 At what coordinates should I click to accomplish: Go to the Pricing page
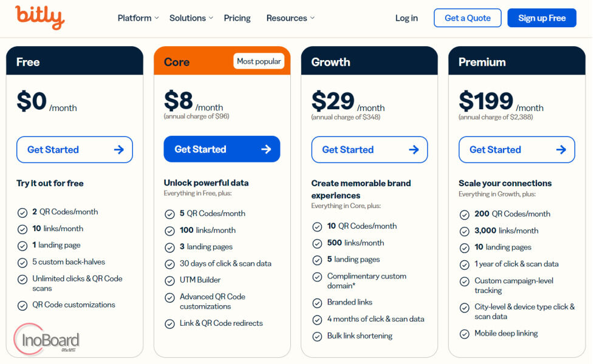click(x=237, y=18)
